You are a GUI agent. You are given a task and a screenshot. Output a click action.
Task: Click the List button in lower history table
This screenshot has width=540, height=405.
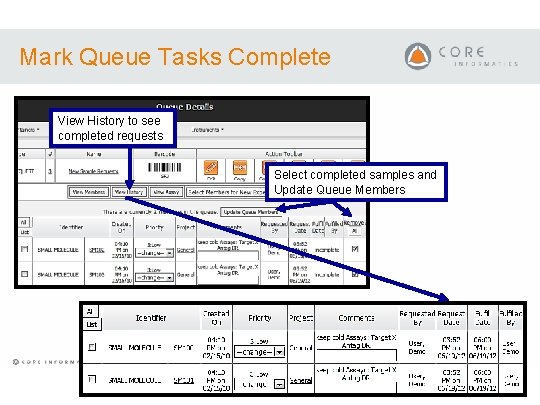[x=92, y=324]
